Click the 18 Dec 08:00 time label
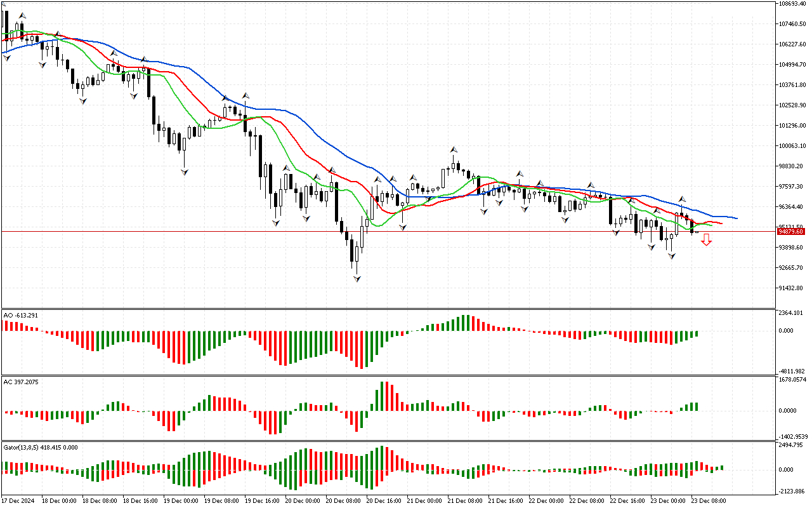812x508 pixels. tap(99, 501)
